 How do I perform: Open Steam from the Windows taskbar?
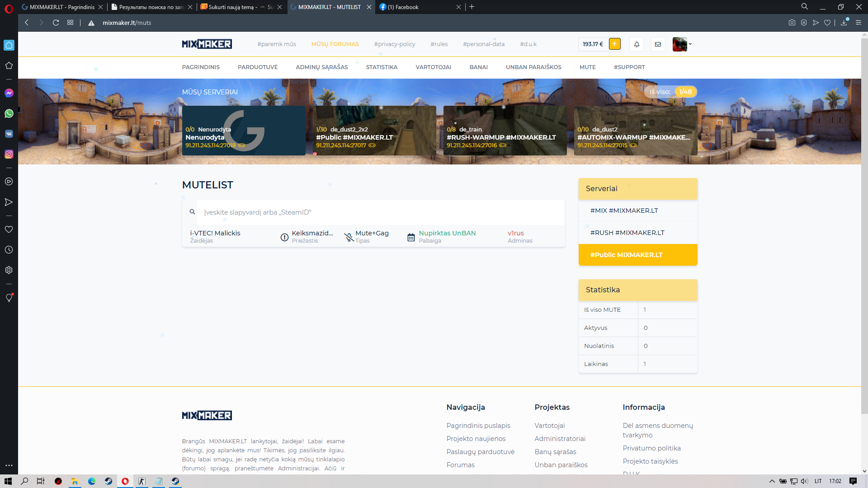click(x=108, y=481)
